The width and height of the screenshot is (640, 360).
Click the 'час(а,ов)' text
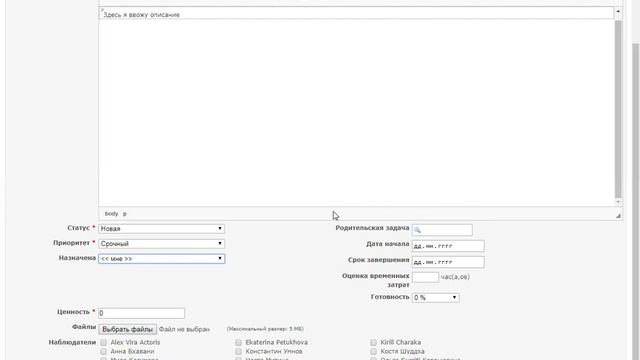point(455,277)
